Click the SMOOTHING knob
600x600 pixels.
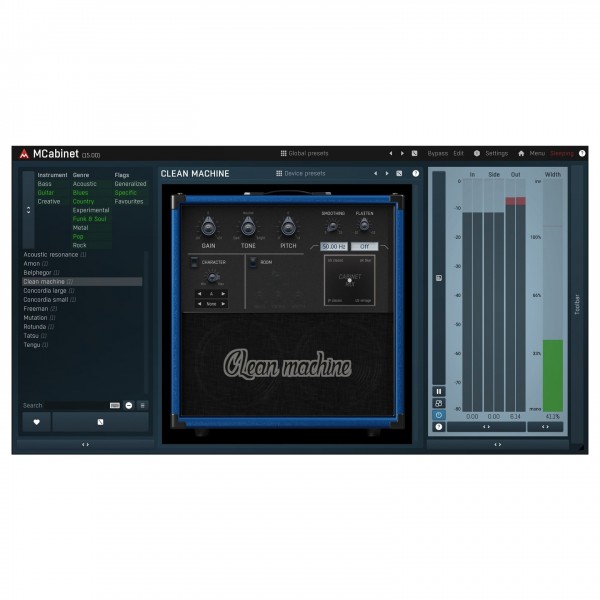point(333,226)
